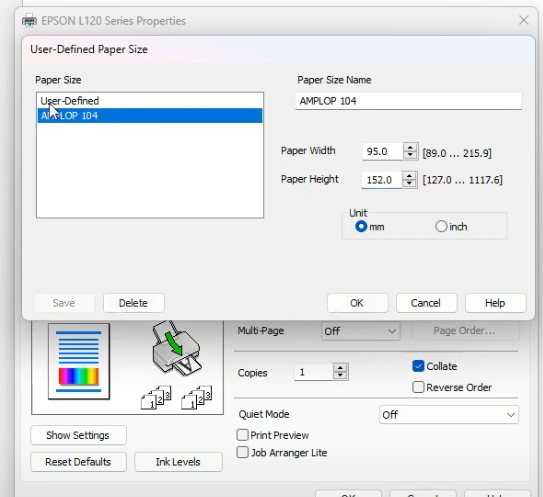Click the Paper Width value field
The width and height of the screenshot is (543, 497).
pos(382,151)
